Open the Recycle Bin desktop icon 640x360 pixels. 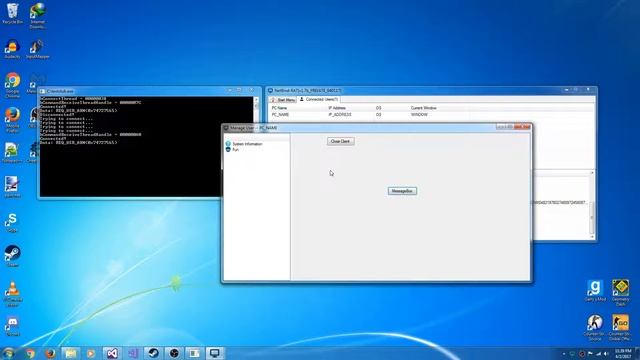(x=12, y=13)
